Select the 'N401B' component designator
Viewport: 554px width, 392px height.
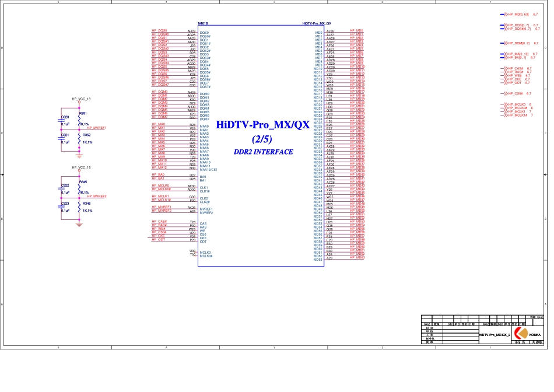tap(203, 23)
